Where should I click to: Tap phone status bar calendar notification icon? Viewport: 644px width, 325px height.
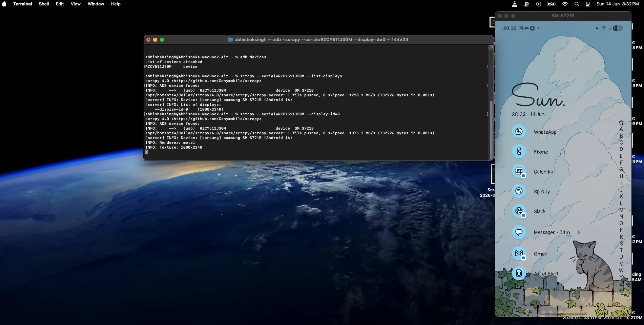[521, 28]
